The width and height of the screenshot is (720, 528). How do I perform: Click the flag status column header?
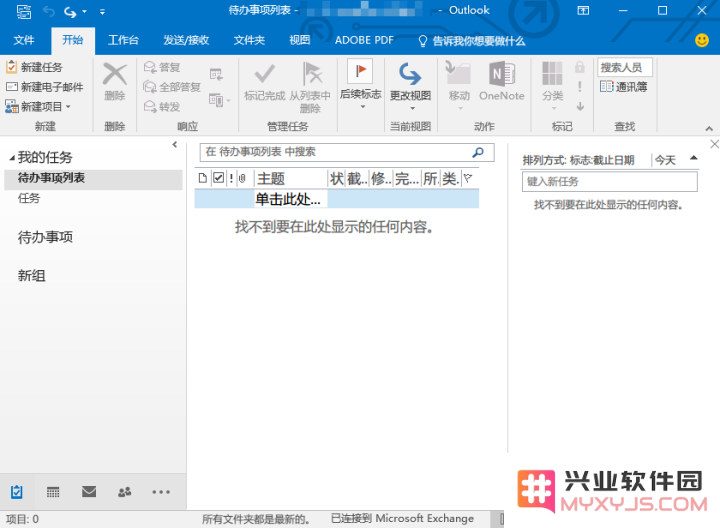(x=468, y=178)
